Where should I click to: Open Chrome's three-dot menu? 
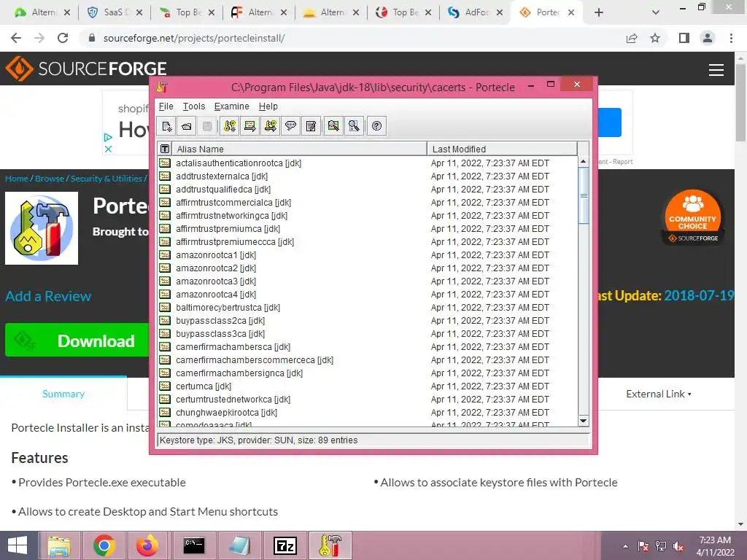731,38
